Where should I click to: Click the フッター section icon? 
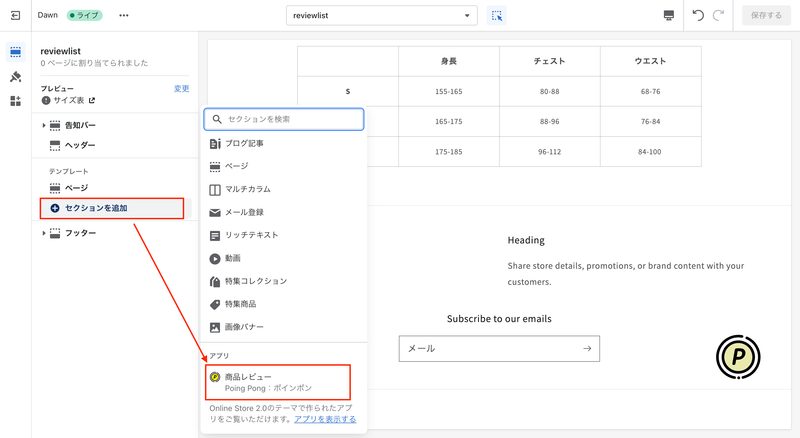tap(55, 233)
